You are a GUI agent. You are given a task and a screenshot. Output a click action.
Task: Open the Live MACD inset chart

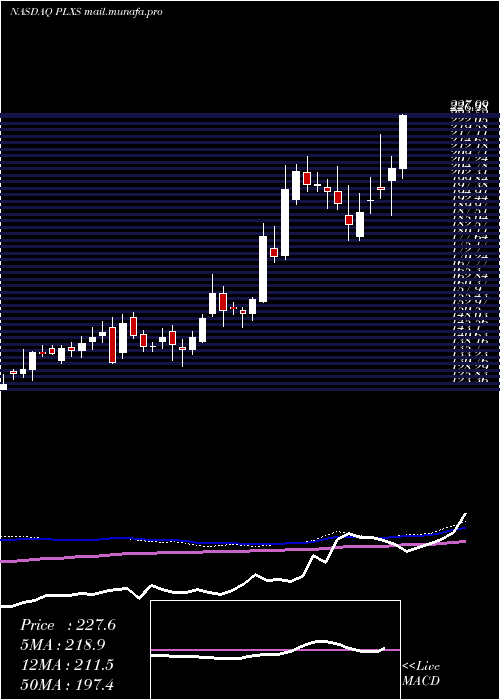click(275, 650)
